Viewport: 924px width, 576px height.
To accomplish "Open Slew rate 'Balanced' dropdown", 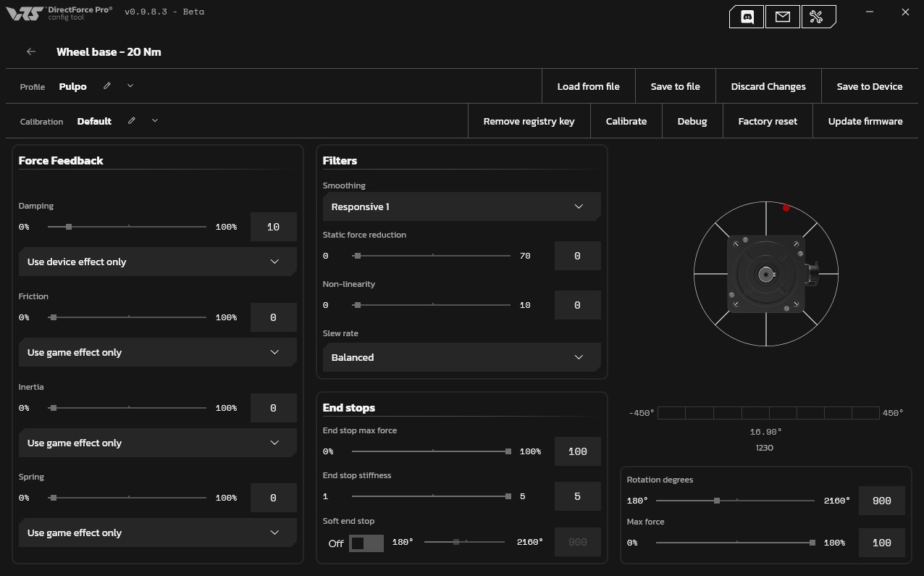I will (462, 357).
